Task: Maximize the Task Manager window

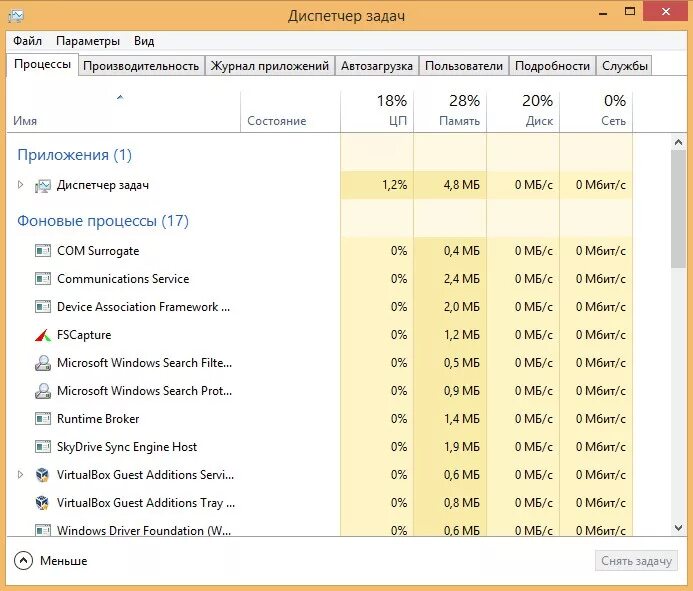Action: 630,11
